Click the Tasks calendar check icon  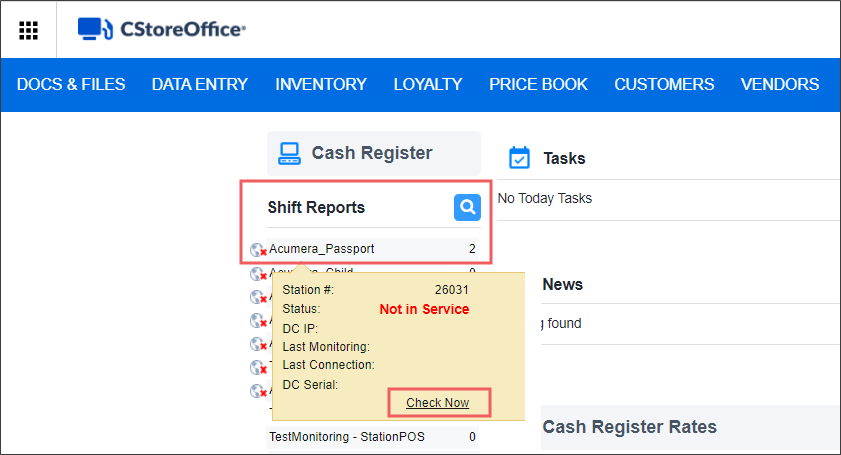pyautogui.click(x=519, y=158)
